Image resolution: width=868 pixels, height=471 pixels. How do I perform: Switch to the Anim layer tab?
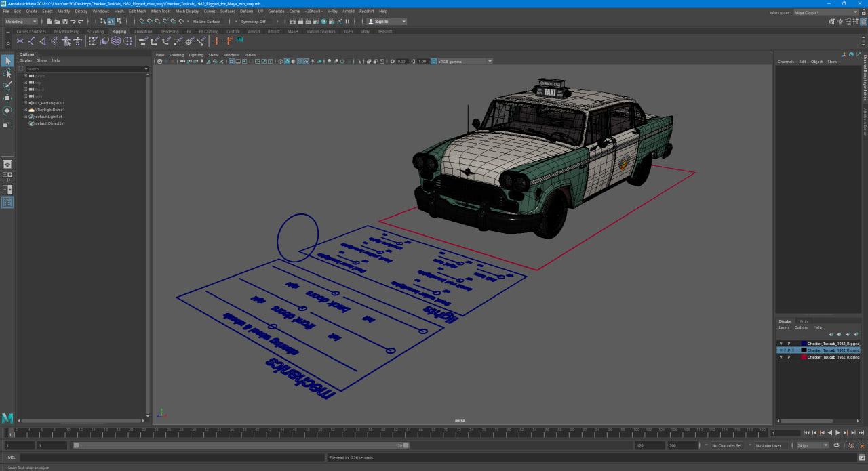[804, 321]
